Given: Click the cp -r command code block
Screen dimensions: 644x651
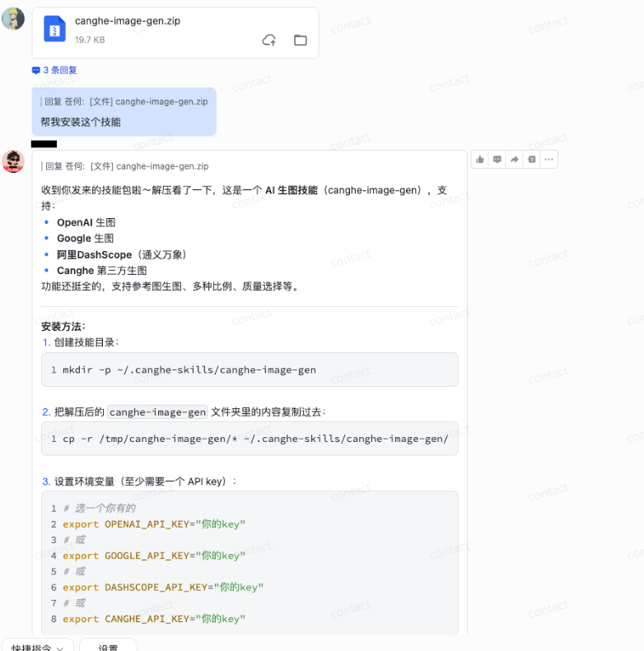Looking at the screenshot, I should coord(250,439).
